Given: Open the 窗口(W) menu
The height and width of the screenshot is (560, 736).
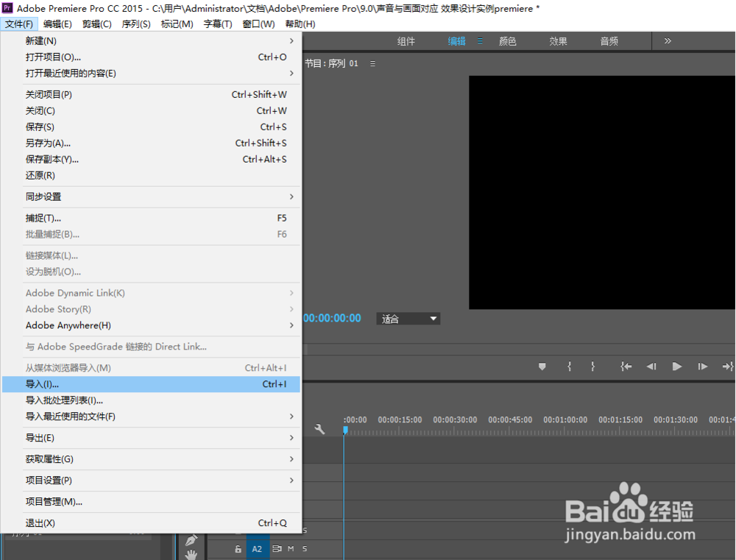Looking at the screenshot, I should coord(258,24).
